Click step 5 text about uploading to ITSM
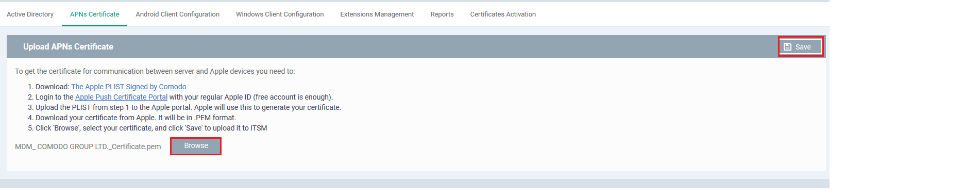The height and width of the screenshot is (195, 980). pos(151,128)
